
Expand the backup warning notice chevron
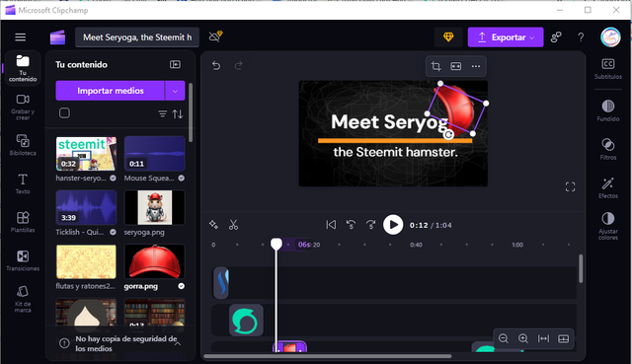point(178,343)
